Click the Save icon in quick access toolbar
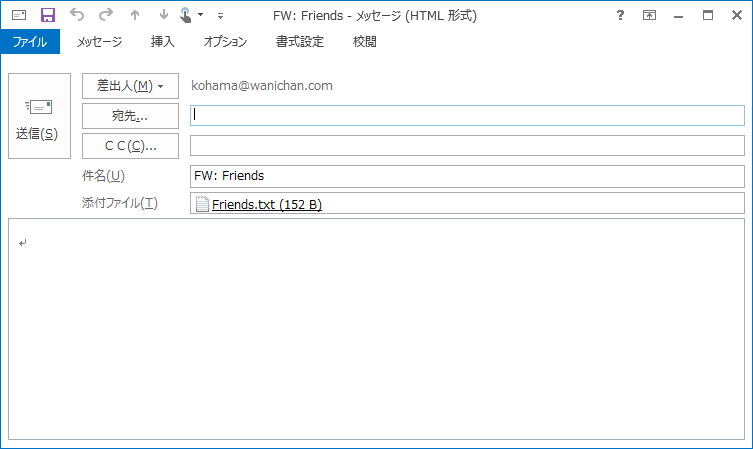The image size is (753, 449). 47,16
